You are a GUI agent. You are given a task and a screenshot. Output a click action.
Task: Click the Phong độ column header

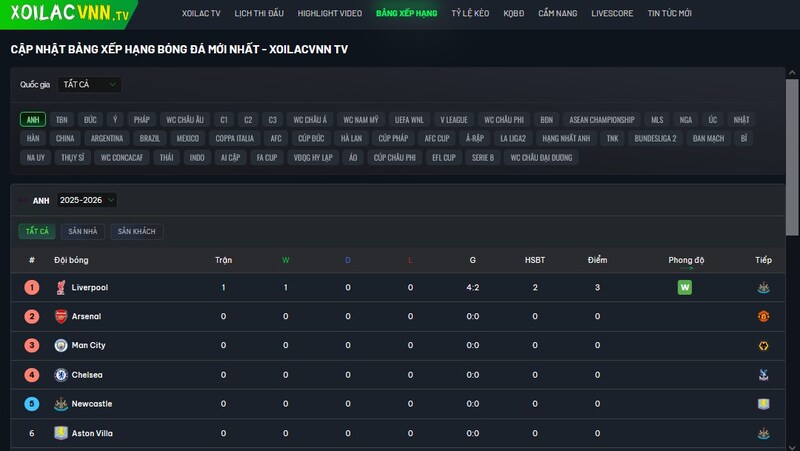point(686,260)
